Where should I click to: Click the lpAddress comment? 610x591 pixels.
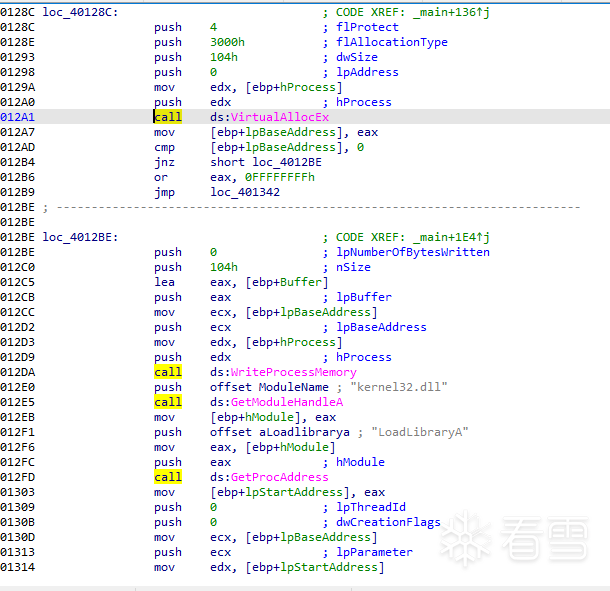pyautogui.click(x=367, y=72)
